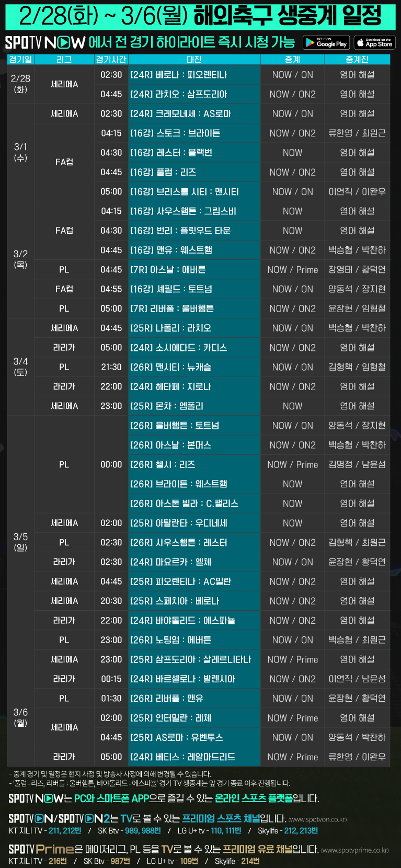Open the www.spotvprime.co.kr link
Viewport: 401px width, 868px height.
(x=355, y=850)
